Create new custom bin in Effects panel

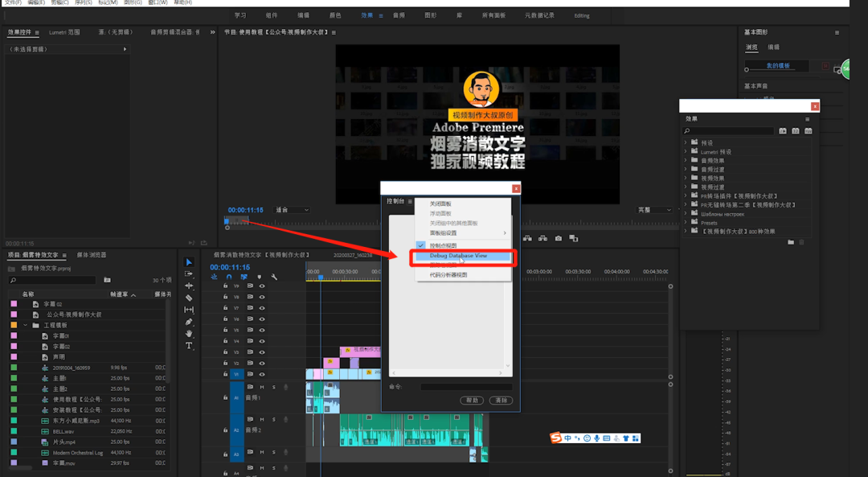791,242
